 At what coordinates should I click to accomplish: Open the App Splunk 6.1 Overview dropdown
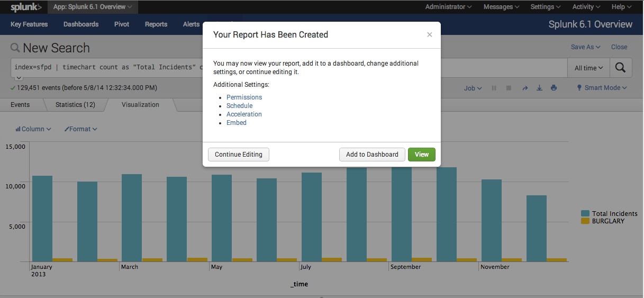(x=93, y=7)
